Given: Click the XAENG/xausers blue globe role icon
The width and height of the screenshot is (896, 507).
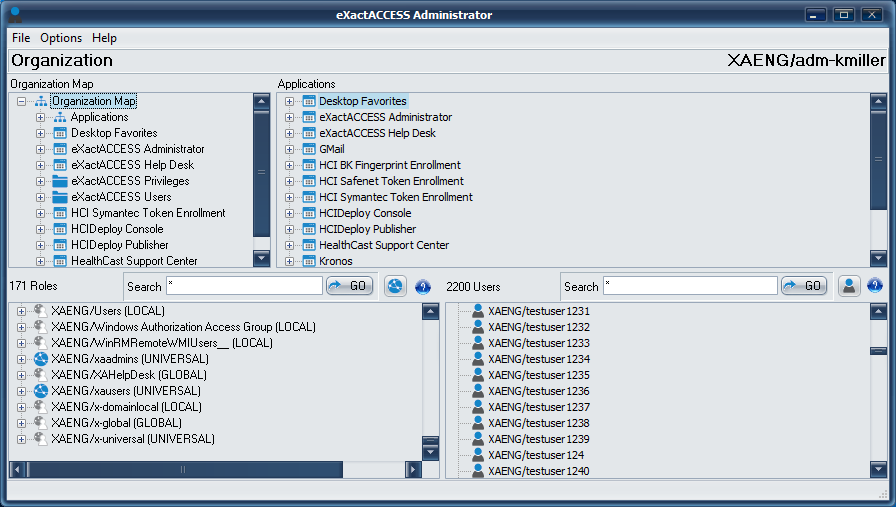Looking at the screenshot, I should (x=41, y=391).
